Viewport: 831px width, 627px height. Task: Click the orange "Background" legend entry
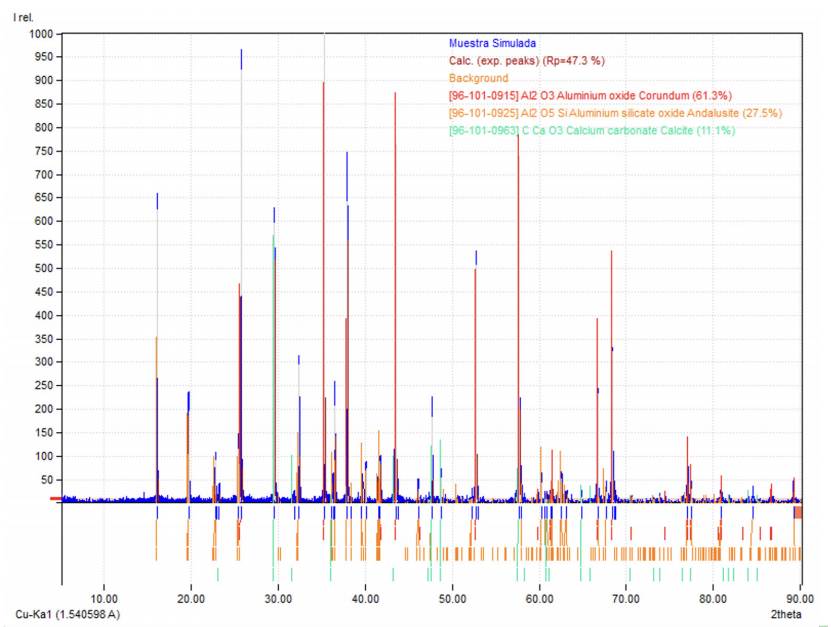(478, 78)
